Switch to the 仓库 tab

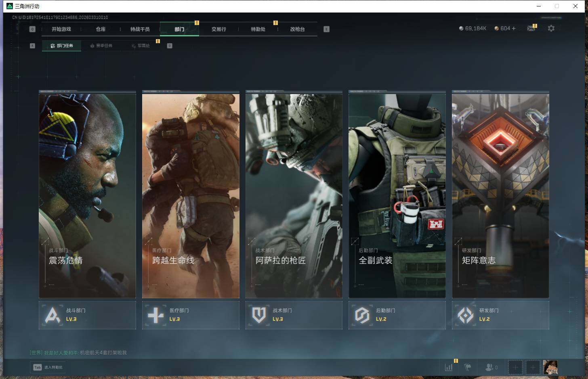(x=101, y=29)
